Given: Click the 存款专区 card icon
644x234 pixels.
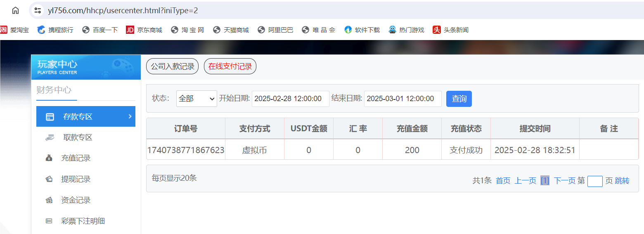Looking at the screenshot, I should (x=50, y=117).
